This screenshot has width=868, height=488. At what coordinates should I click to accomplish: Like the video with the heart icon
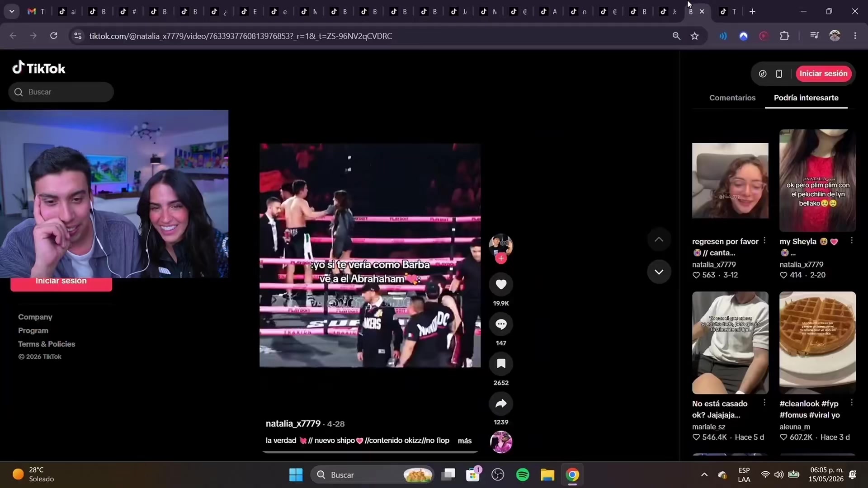[501, 284]
